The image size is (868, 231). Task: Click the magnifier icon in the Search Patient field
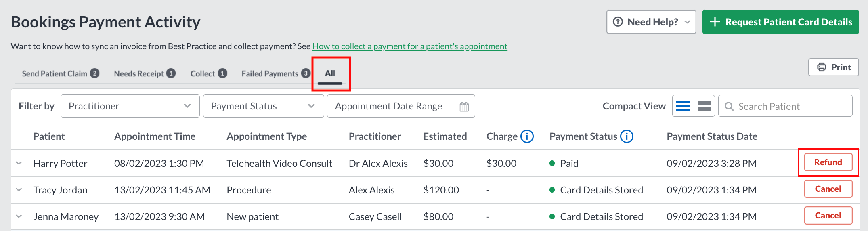729,106
